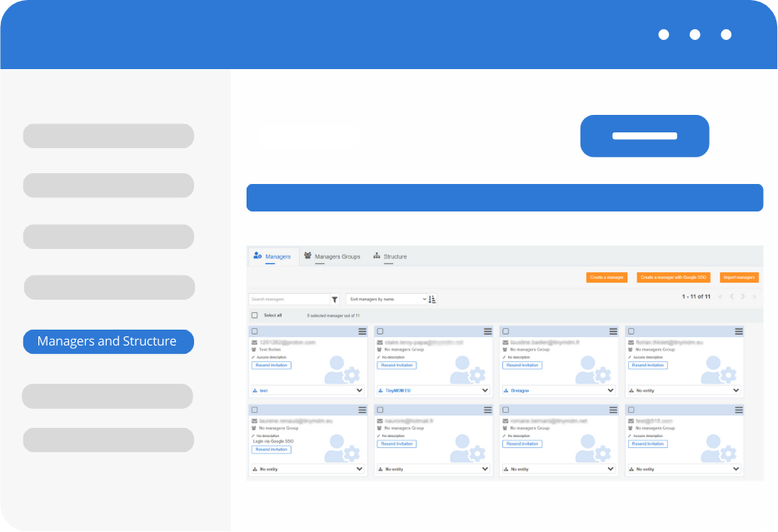This screenshot has width=778, height=532.
Task: Go to next page arrow in pagination
Action: pos(743,296)
